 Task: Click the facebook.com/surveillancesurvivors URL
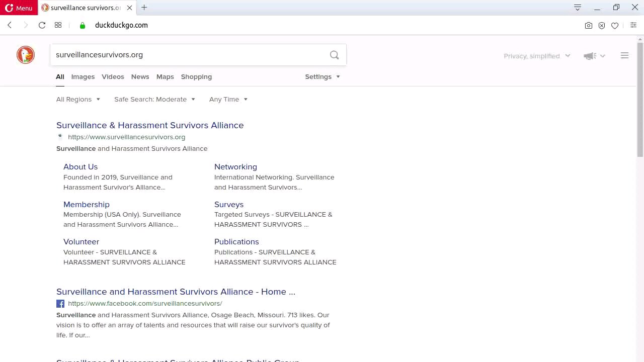click(145, 304)
